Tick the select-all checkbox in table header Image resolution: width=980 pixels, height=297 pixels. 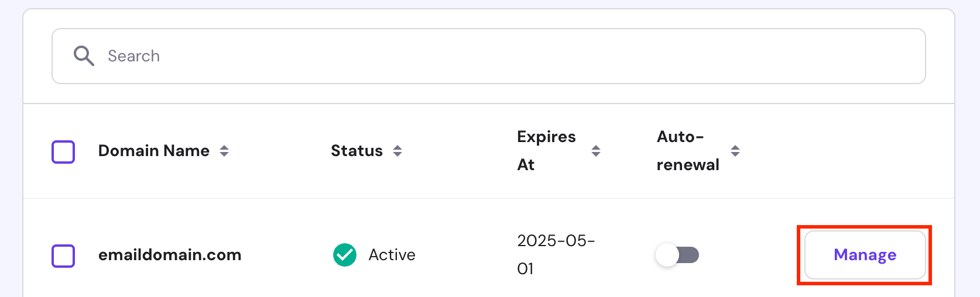63,151
